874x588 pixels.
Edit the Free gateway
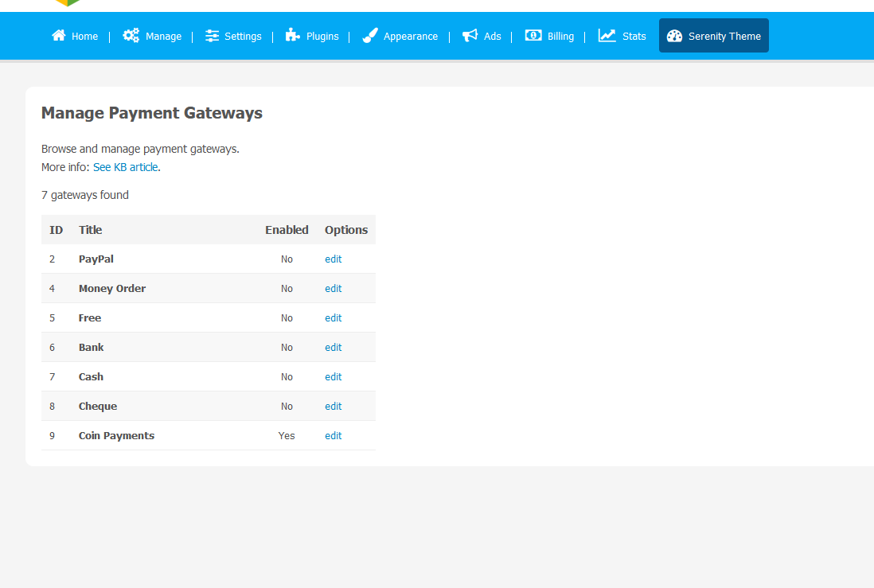click(x=333, y=318)
